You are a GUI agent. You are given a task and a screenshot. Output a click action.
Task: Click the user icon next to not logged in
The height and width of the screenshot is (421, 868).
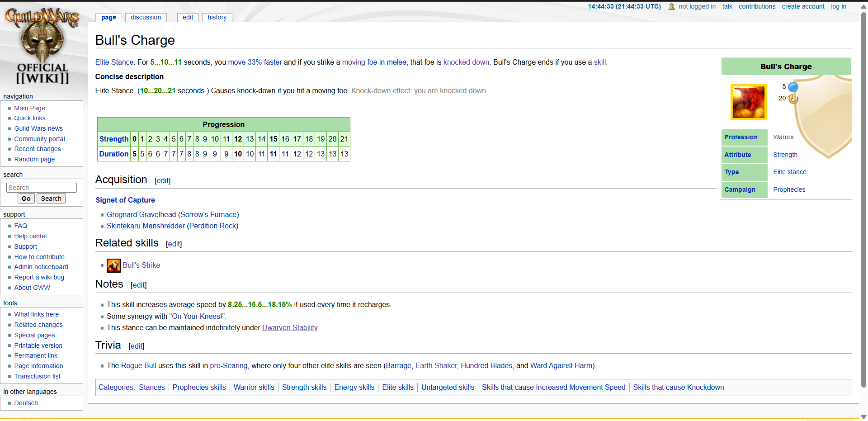(671, 7)
